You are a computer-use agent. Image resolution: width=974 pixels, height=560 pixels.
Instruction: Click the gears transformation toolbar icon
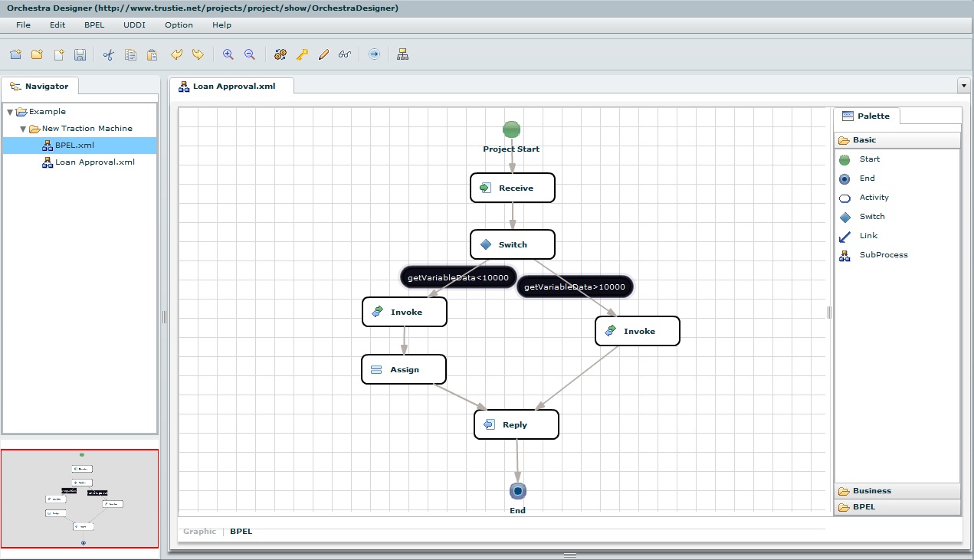[279, 54]
